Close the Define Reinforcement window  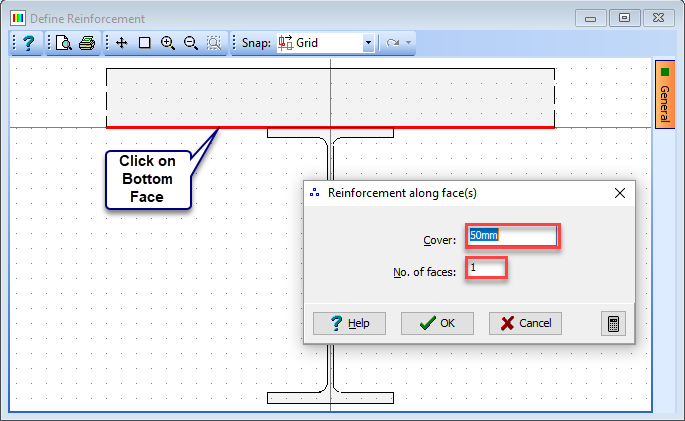coord(658,18)
